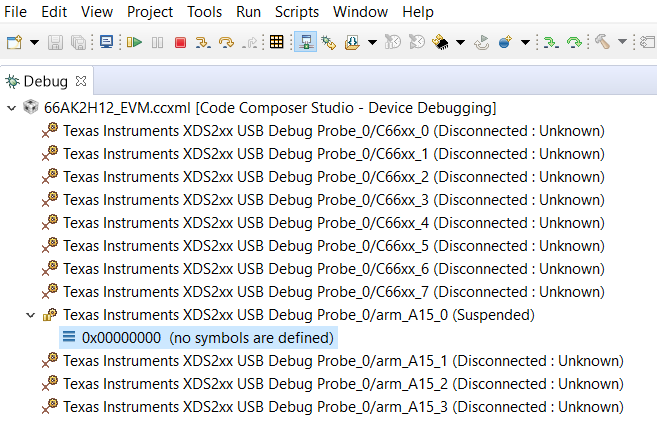This screenshot has height=425, width=657.
Task: Click the New file toolbar icon
Action: click(x=14, y=42)
